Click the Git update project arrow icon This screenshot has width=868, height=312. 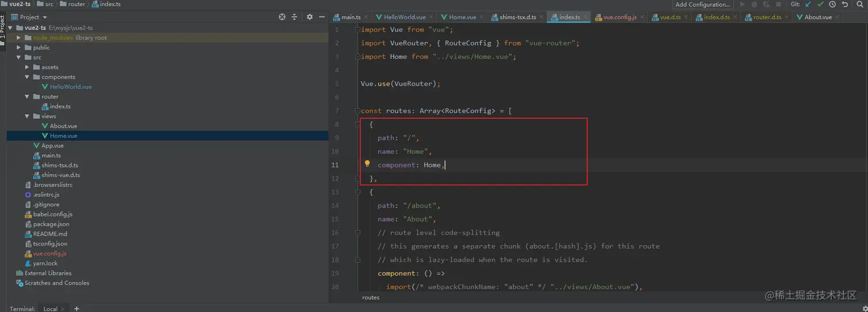[808, 5]
